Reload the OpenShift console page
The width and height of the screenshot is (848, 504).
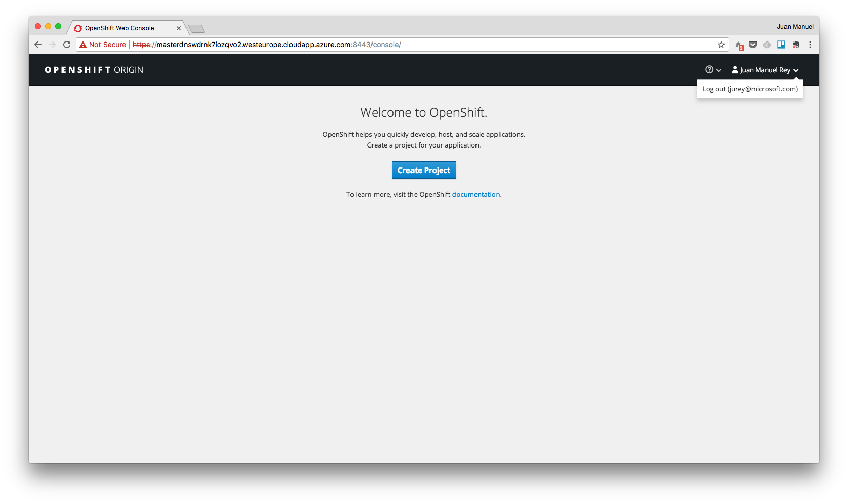point(67,45)
